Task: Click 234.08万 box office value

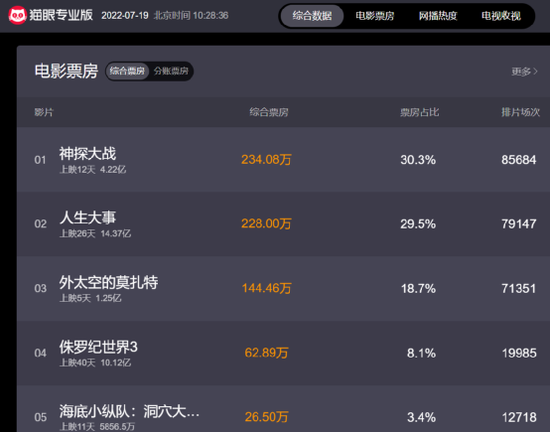Action: [x=266, y=160]
